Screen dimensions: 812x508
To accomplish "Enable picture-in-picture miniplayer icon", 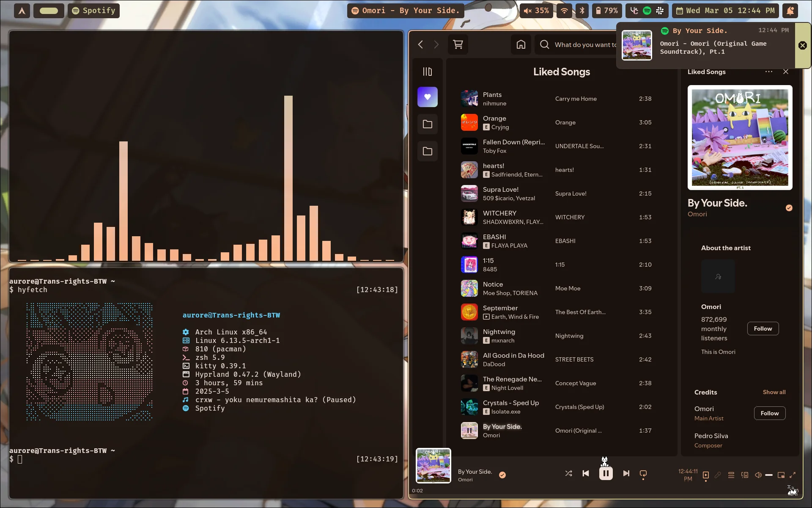I will tap(780, 475).
